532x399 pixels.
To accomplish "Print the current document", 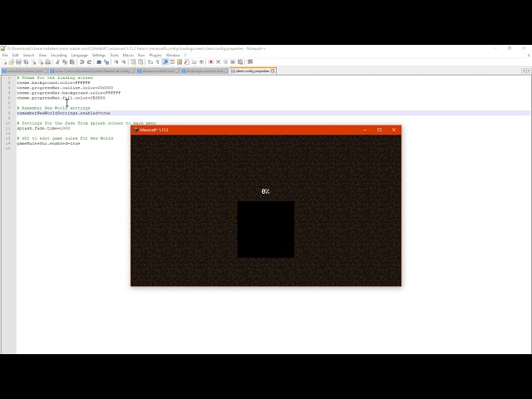I will 48,62.
